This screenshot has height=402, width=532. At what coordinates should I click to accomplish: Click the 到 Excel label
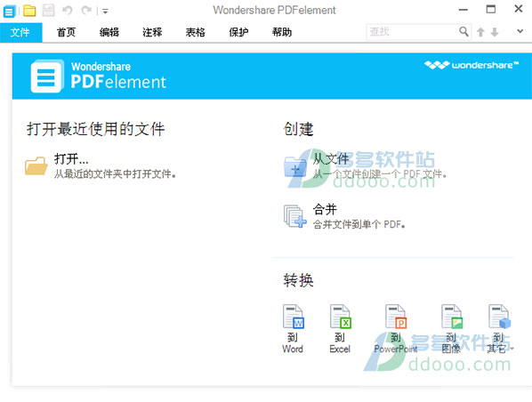click(x=340, y=343)
